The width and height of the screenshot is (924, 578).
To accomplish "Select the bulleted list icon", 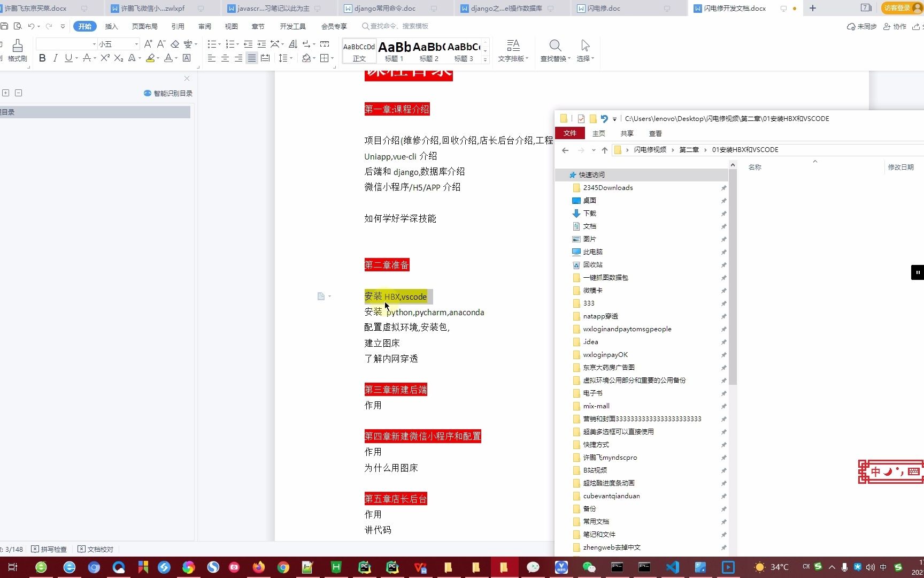I will 213,44.
